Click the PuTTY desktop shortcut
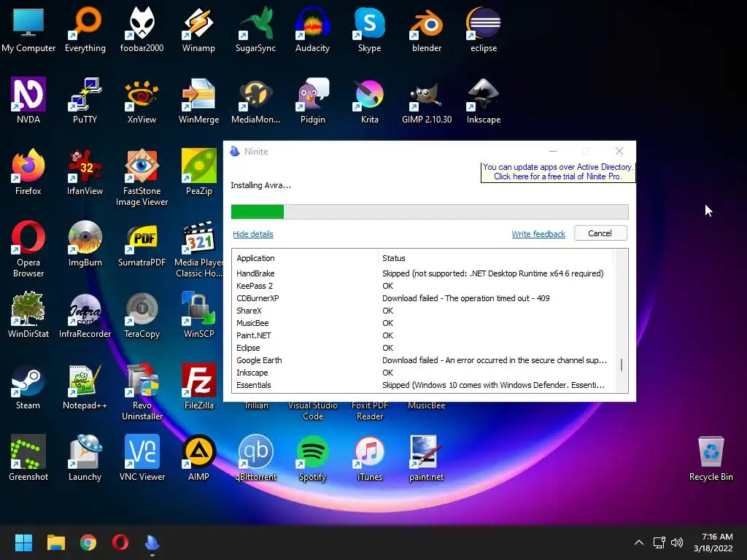This screenshot has width=747, height=560. pos(85,100)
